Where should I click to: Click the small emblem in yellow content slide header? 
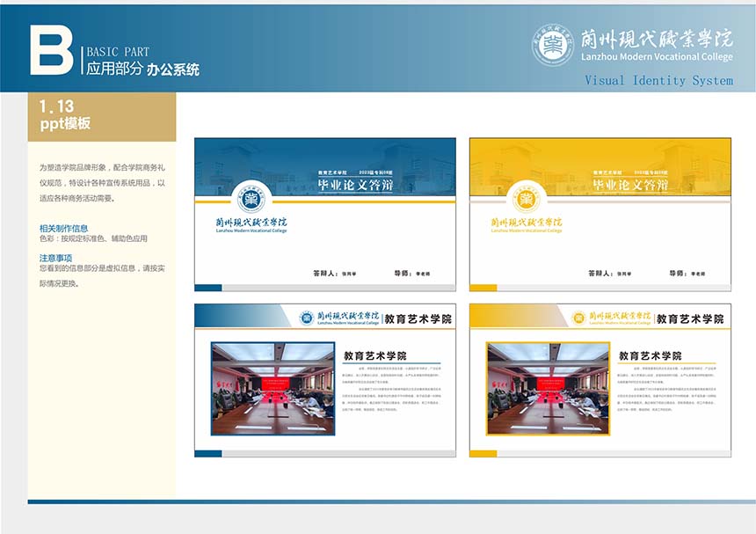579,318
